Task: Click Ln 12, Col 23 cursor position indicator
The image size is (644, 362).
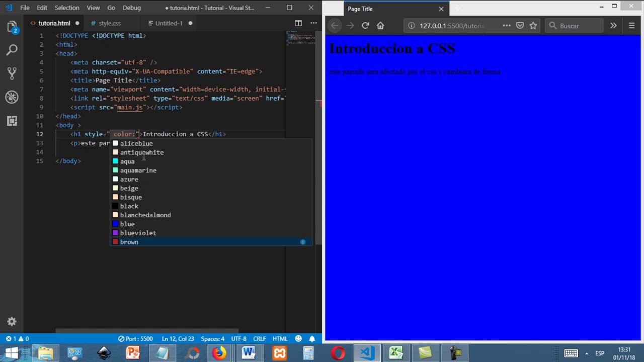Action: point(178,339)
